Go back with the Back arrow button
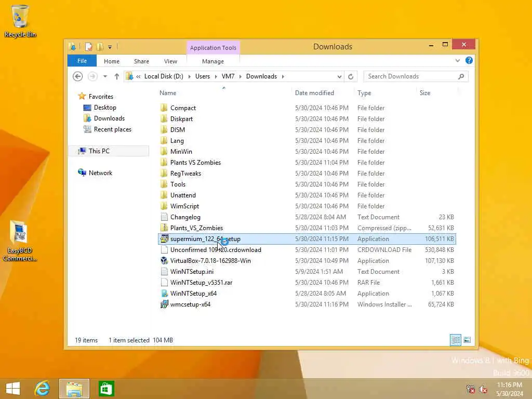This screenshot has height=399, width=532. [x=78, y=76]
